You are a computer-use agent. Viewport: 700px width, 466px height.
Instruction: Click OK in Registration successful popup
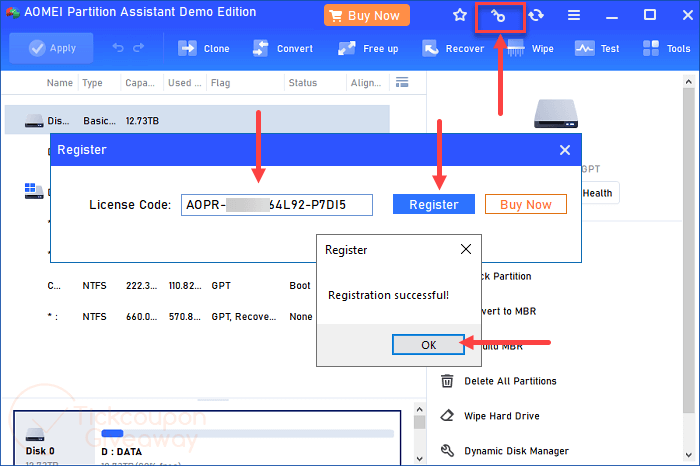pos(428,345)
